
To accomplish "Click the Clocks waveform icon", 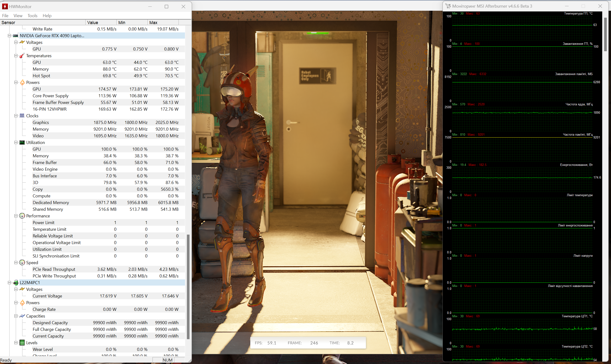I will click(x=22, y=116).
